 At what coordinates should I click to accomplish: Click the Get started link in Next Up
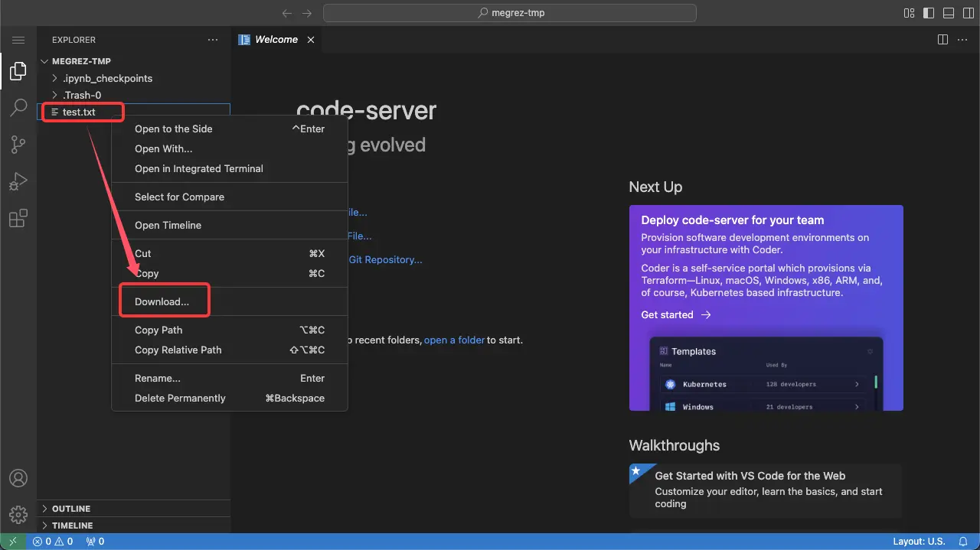pyautogui.click(x=668, y=314)
